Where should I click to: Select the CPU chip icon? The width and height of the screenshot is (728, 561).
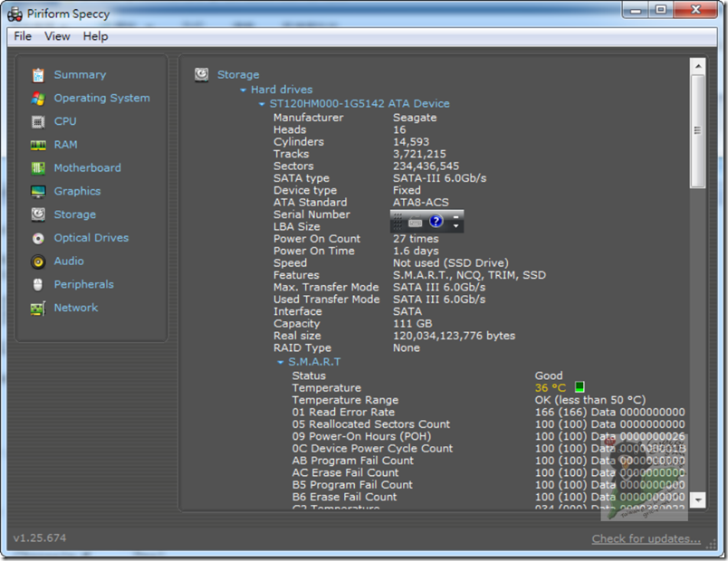point(38,121)
